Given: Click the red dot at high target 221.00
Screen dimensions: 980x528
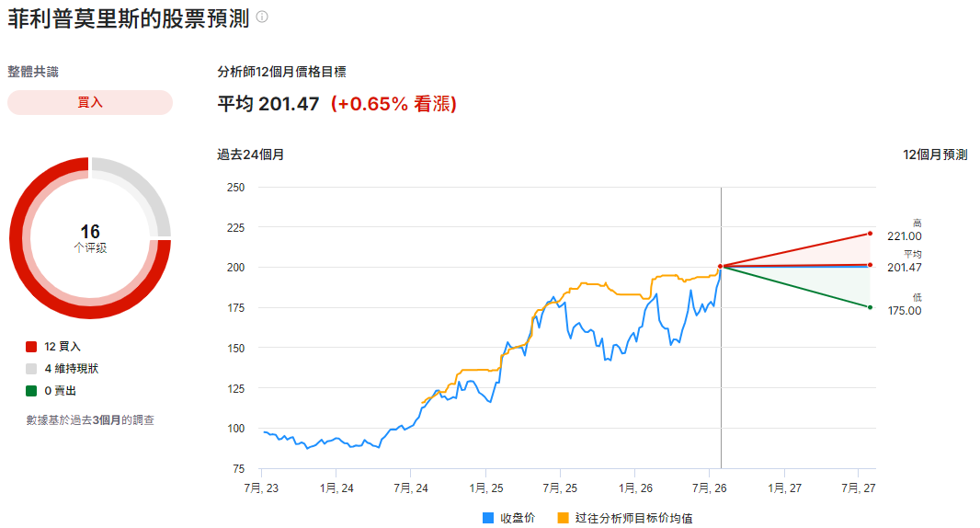Looking at the screenshot, I should (x=870, y=234).
